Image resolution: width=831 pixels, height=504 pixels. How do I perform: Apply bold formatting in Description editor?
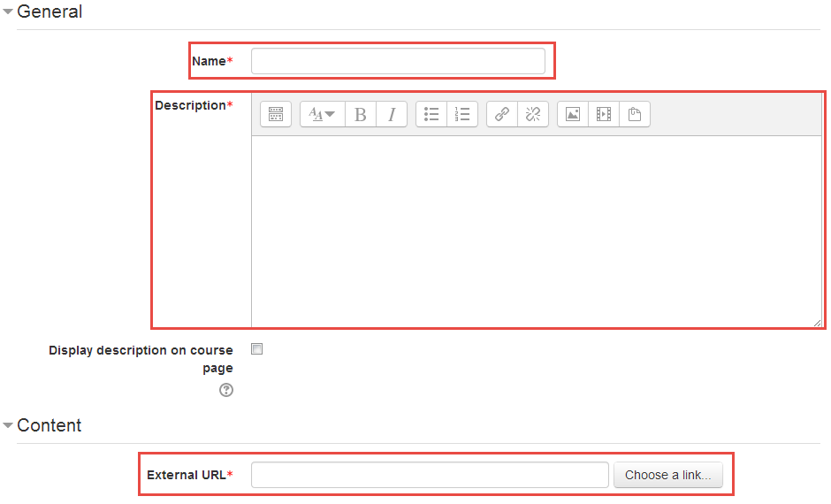coord(361,114)
